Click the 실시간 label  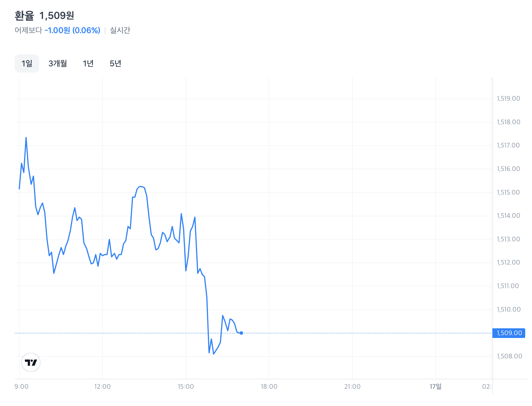pyautogui.click(x=120, y=30)
